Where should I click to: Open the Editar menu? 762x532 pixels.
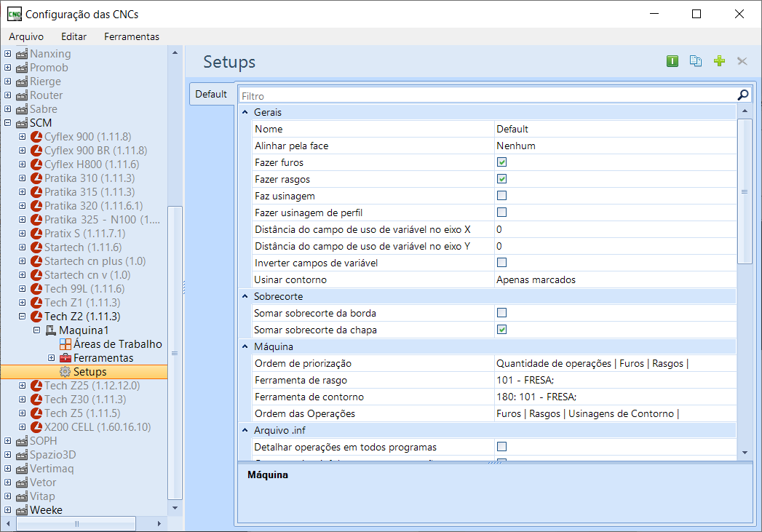coord(74,36)
